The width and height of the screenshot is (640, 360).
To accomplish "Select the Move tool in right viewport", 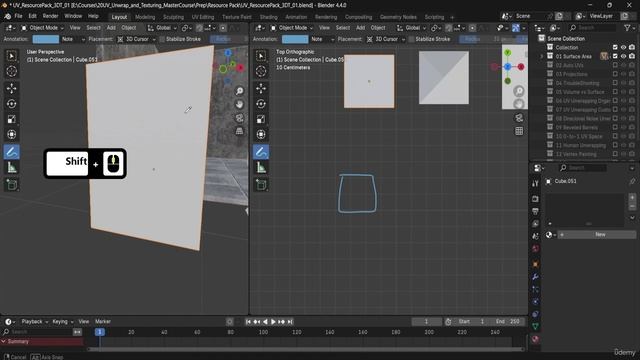I will [261, 88].
